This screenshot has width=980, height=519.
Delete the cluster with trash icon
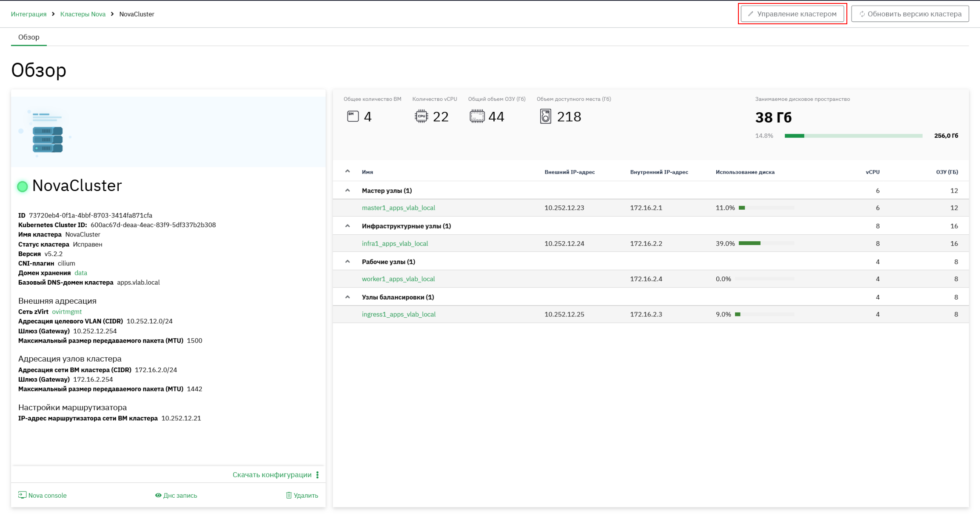tap(302, 495)
